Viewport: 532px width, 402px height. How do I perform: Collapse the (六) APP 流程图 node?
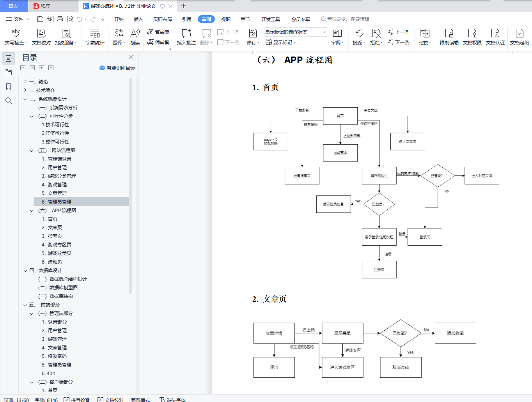[x=32, y=211]
